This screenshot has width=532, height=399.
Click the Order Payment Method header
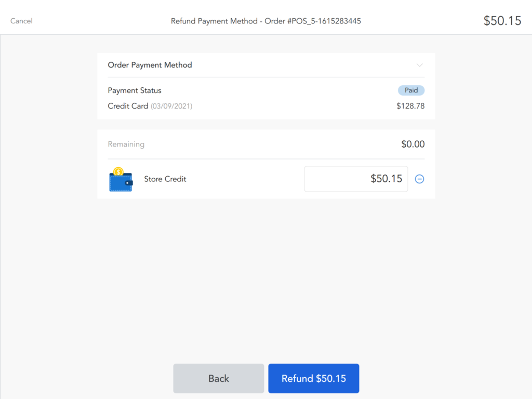150,65
